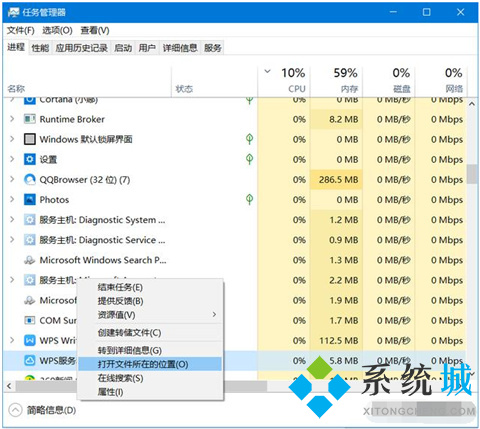The image size is (480, 429).
Task: Select the QQBrowser (32 位) (7) row text
Action: [x=85, y=180]
